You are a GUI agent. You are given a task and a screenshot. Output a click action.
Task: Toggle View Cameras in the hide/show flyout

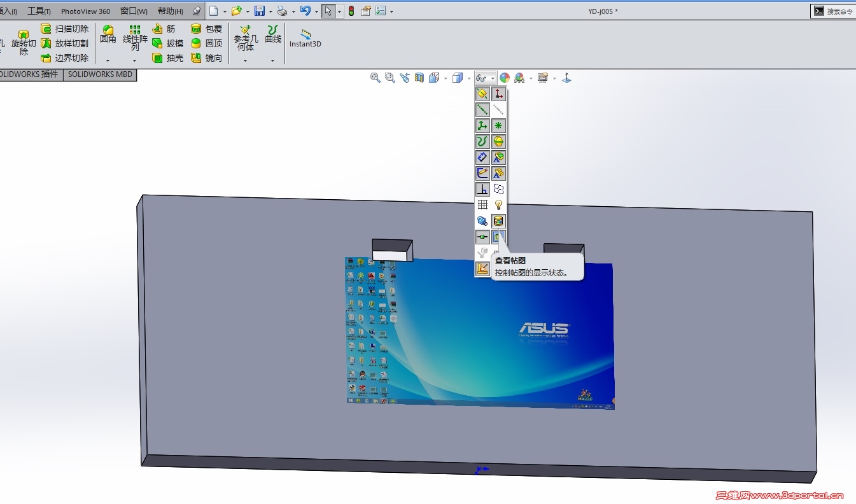pos(482,221)
